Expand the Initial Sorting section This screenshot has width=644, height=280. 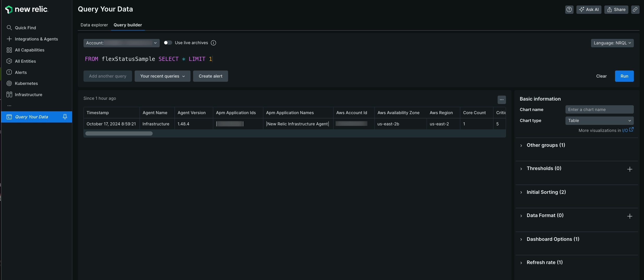click(x=546, y=192)
